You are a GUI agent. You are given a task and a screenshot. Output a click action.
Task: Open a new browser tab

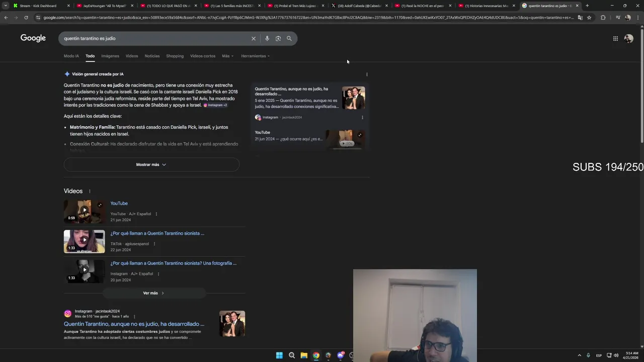tap(587, 6)
